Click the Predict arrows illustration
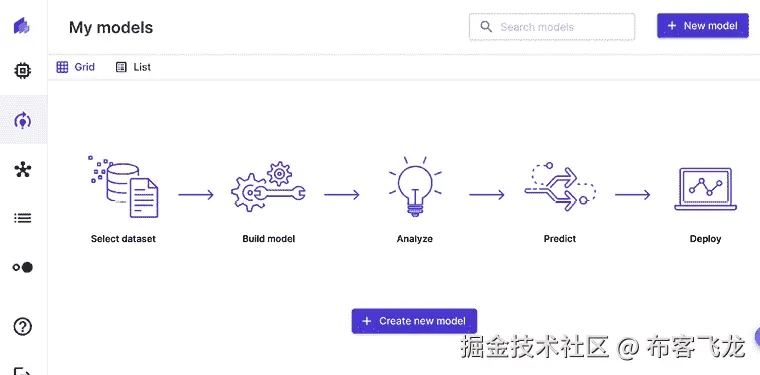760x375 pixels. pyautogui.click(x=560, y=187)
